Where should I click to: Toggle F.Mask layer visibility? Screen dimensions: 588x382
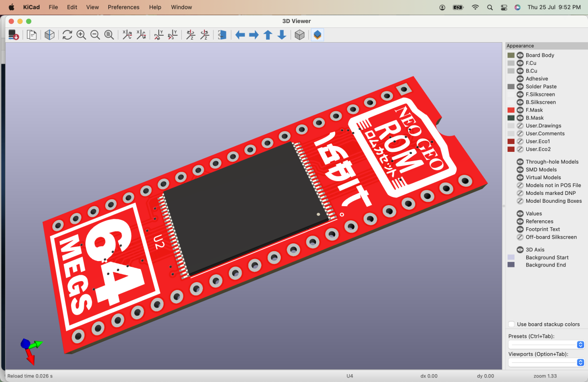(520, 110)
